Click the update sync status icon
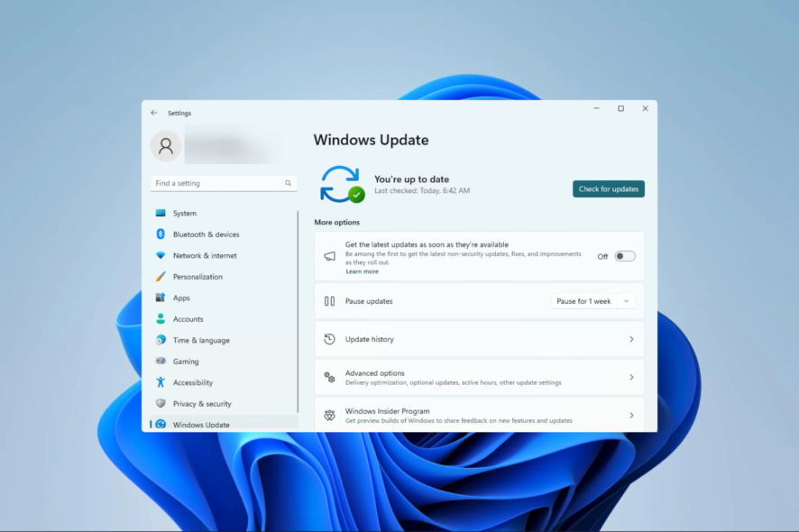Image resolution: width=799 pixels, height=532 pixels. click(343, 184)
